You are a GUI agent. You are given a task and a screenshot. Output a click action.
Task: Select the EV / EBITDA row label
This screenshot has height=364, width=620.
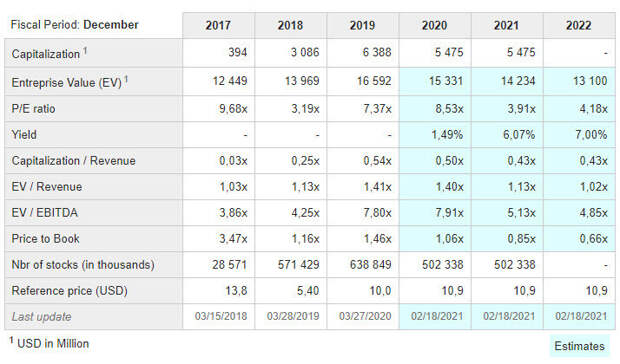pos(45,213)
